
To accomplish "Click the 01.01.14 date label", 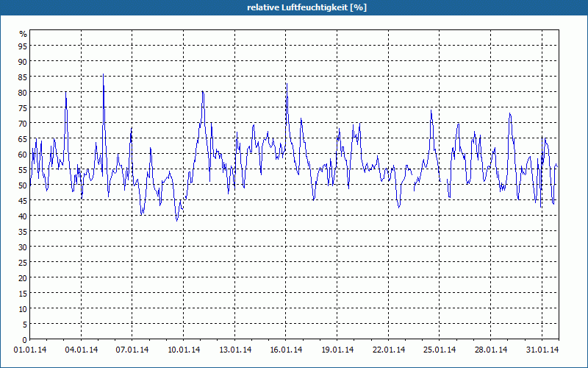I will coord(30,350).
